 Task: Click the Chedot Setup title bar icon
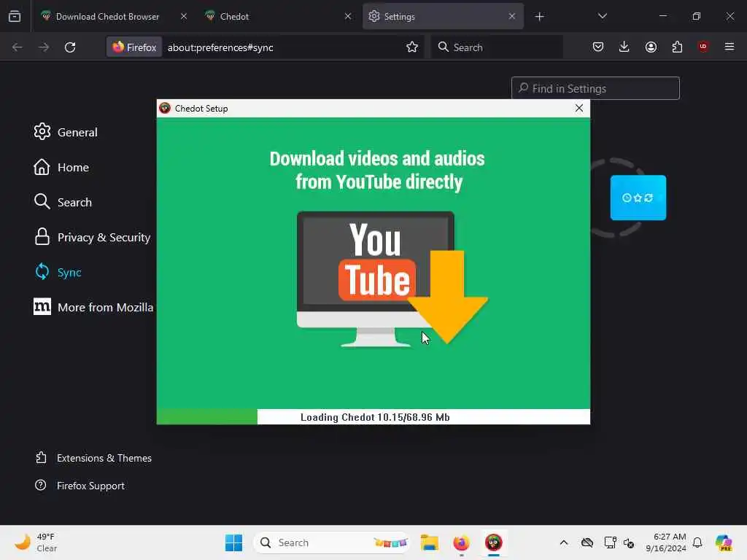[165, 108]
